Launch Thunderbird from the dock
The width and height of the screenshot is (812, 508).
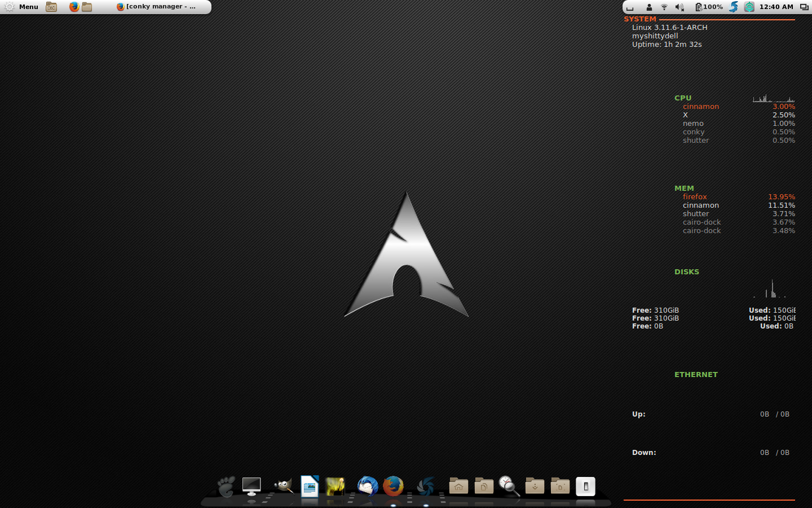[x=368, y=486]
